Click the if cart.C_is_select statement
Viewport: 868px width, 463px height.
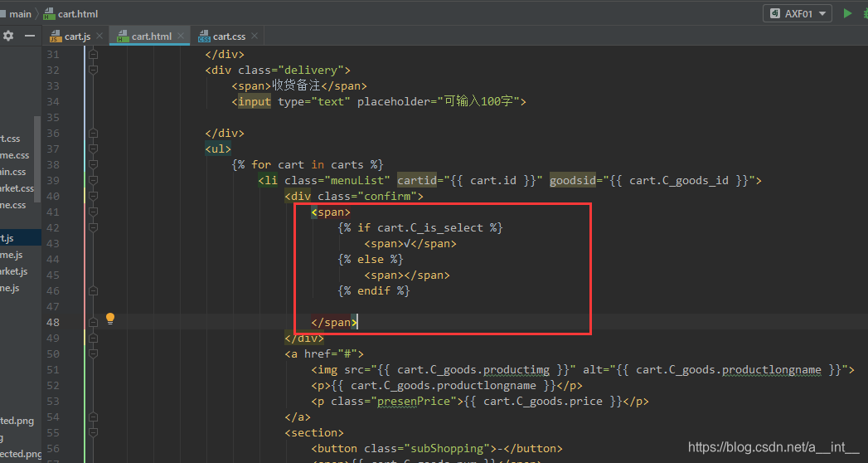420,227
